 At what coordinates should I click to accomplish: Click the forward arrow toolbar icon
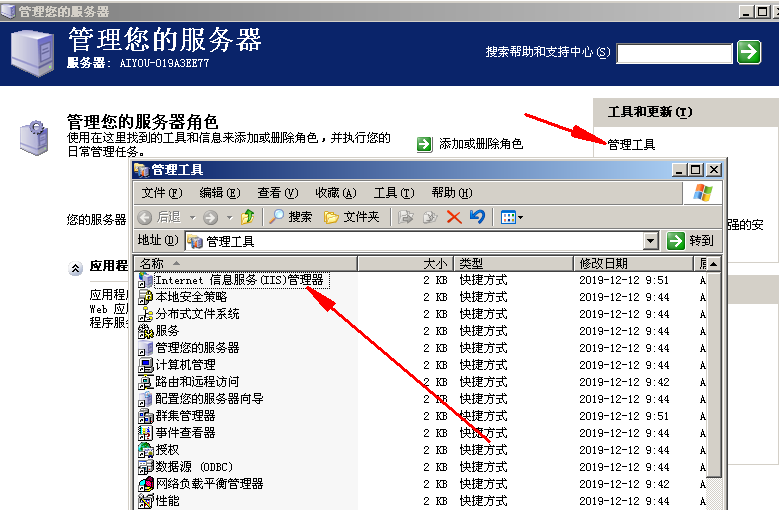tap(211, 217)
